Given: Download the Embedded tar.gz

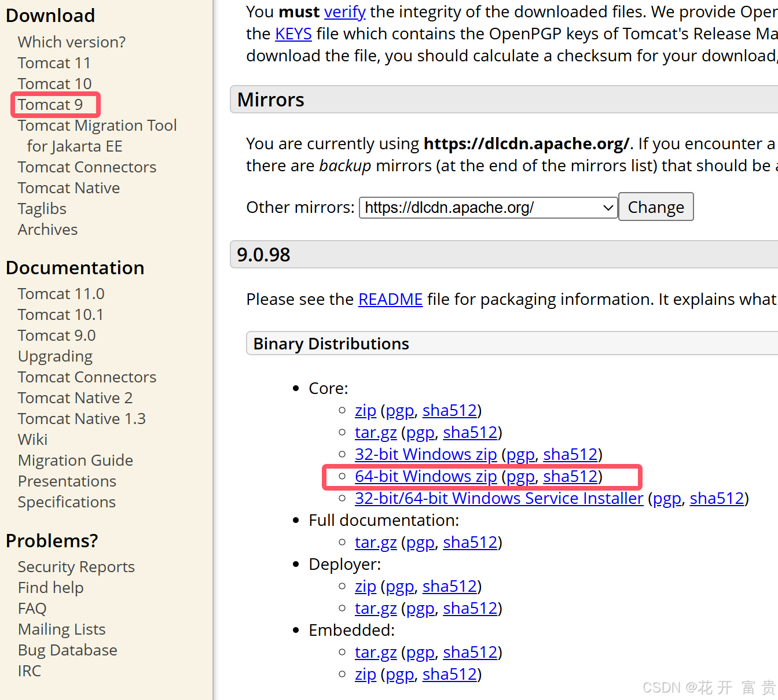Looking at the screenshot, I should 376,653.
